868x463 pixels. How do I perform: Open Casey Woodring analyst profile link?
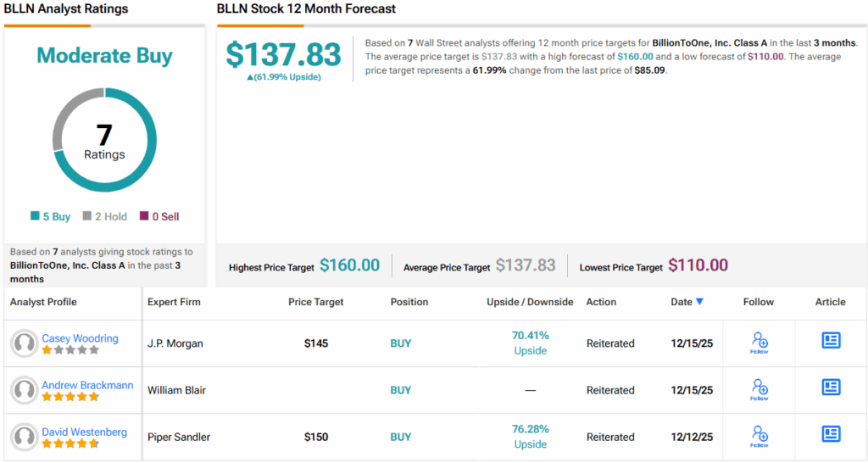[x=81, y=338]
